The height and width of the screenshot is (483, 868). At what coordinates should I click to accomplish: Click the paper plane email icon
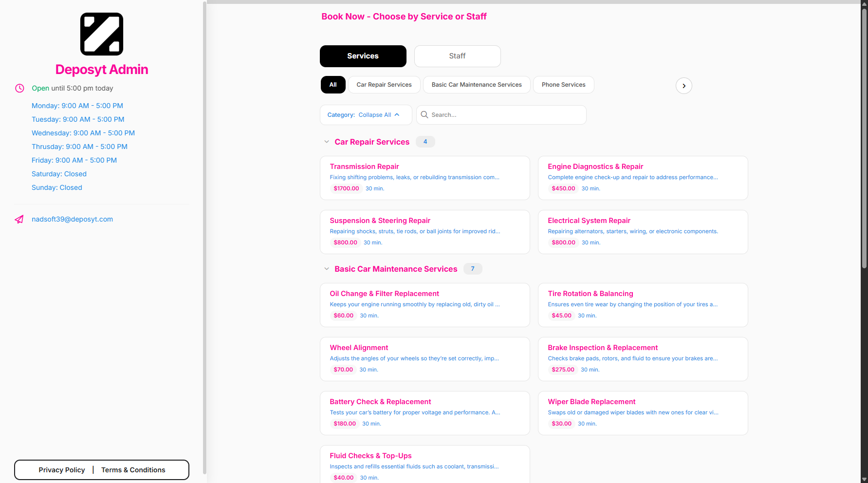[19, 219]
